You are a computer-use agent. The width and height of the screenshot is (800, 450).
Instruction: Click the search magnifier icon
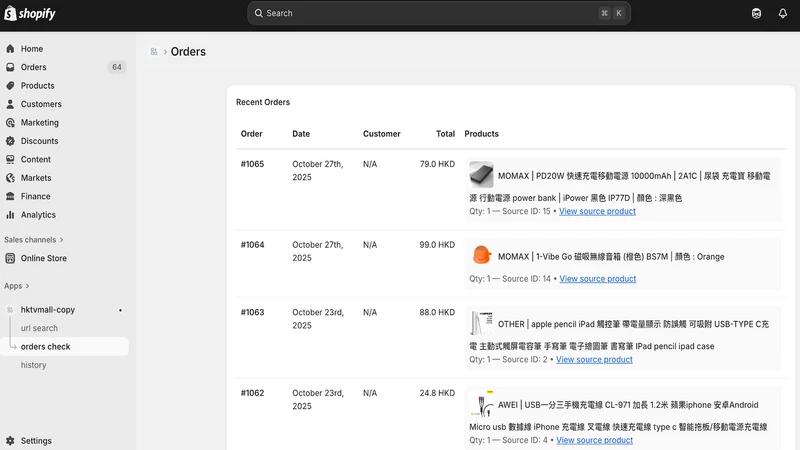pyautogui.click(x=259, y=13)
